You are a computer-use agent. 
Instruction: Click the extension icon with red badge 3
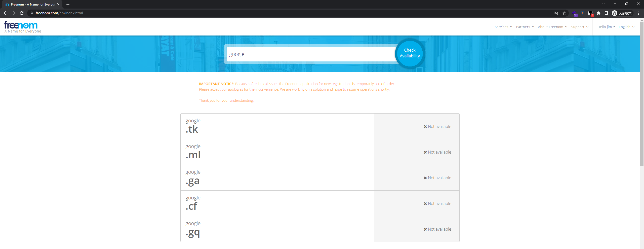pyautogui.click(x=590, y=13)
